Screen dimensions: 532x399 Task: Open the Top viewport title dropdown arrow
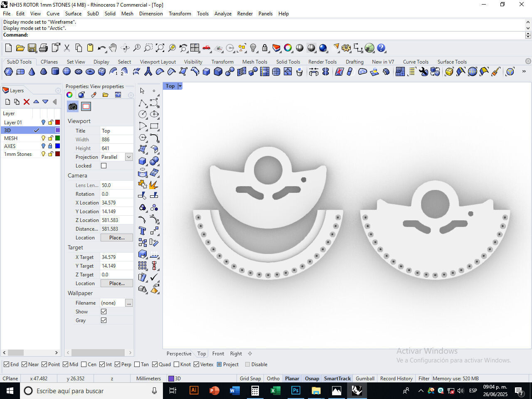coord(180,86)
